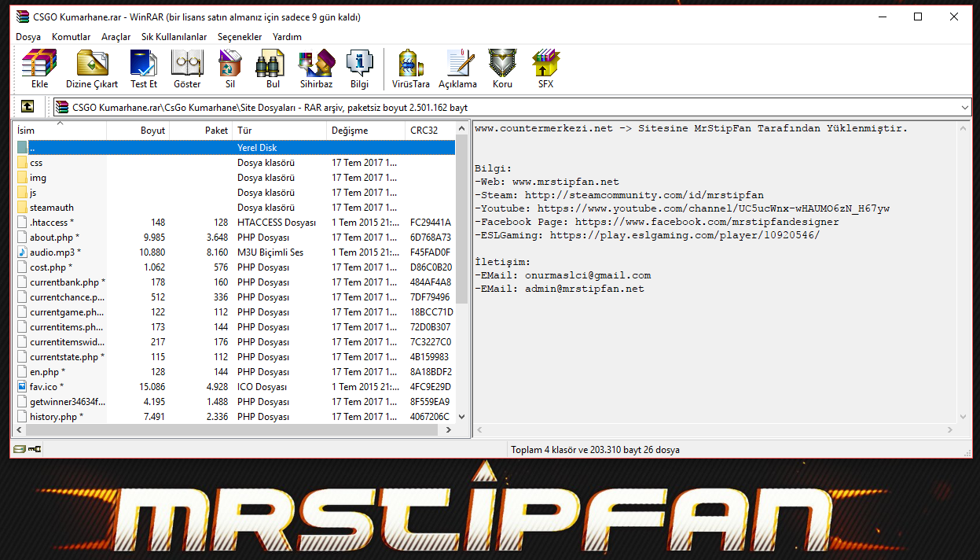Sort by the Paket column header
Image resolution: width=980 pixels, height=560 pixels.
[x=200, y=131]
